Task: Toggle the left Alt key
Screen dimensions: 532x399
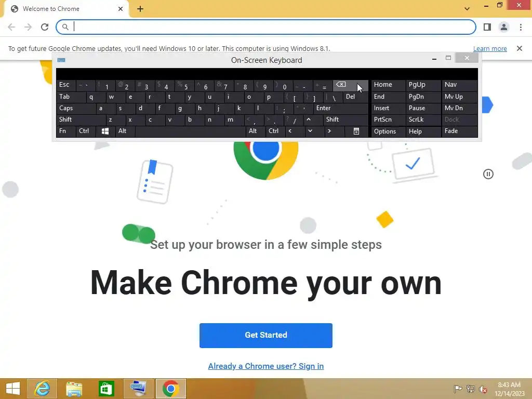Action: (x=125, y=131)
